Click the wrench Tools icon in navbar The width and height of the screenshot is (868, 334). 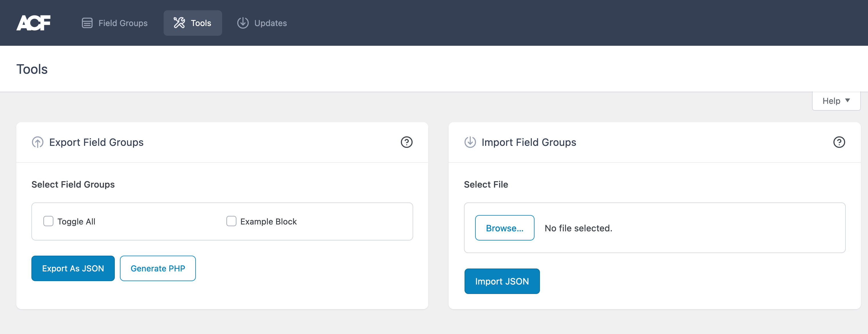[179, 23]
